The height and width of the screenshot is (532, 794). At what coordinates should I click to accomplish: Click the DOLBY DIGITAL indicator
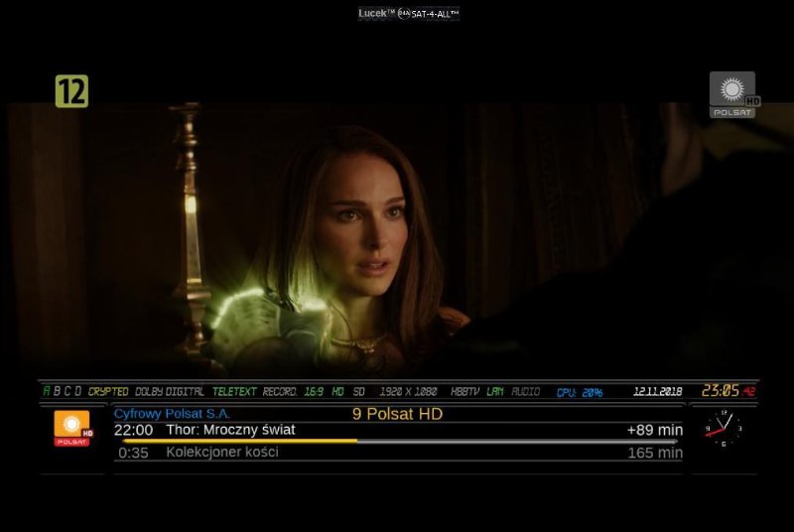170,391
